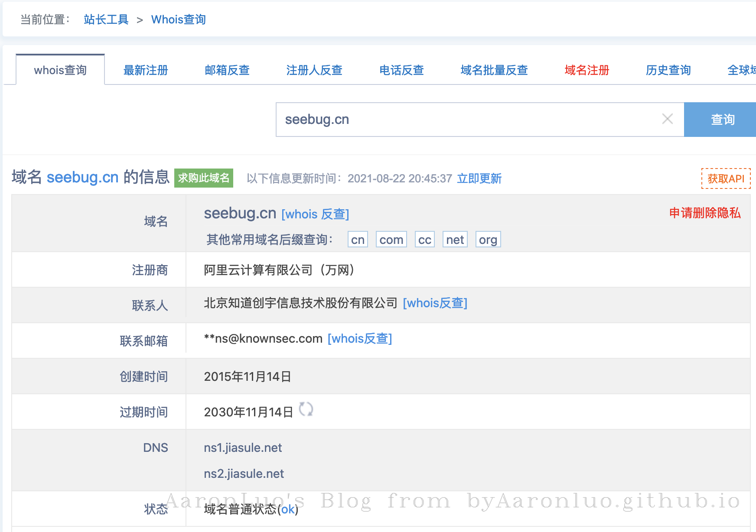Image resolution: width=756 pixels, height=532 pixels.
Task: Open the ns1.jiasule.net DNS link
Action: [243, 448]
